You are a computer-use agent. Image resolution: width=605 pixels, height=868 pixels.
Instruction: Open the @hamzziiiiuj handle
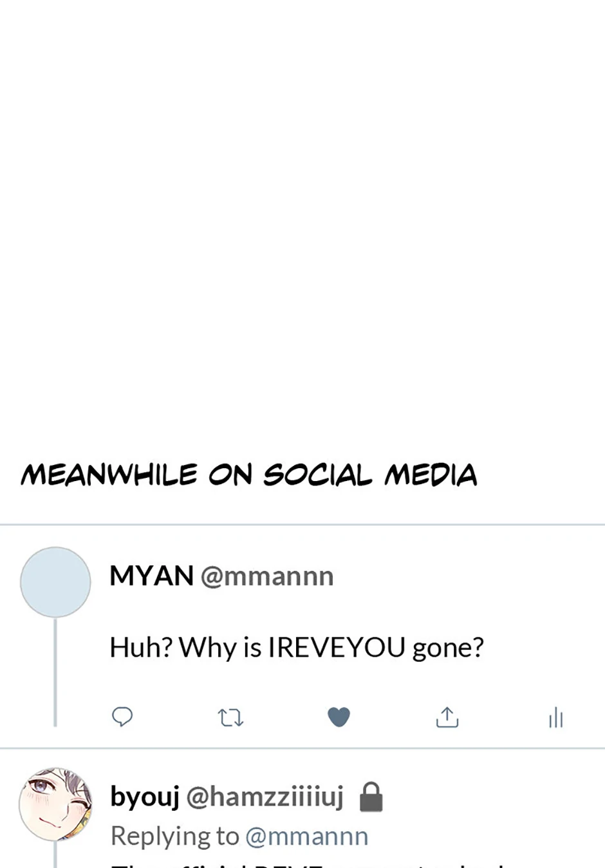pyautogui.click(x=265, y=797)
